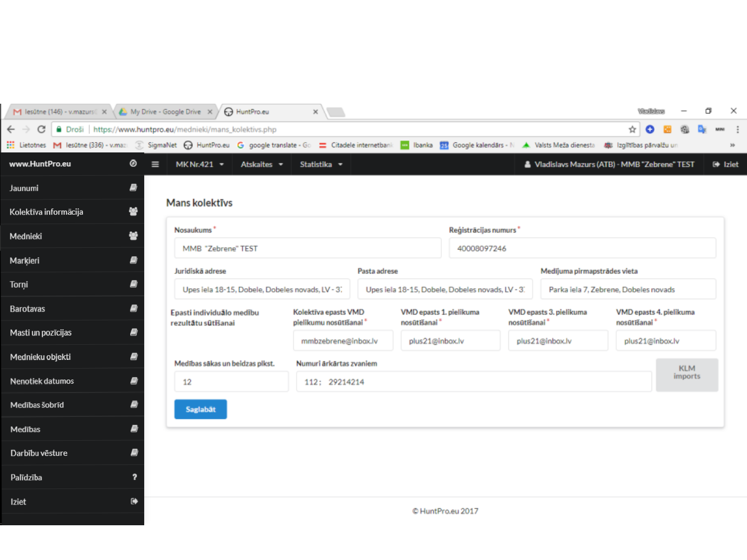Open Vladislavs Mazurs user profile link
747x560 pixels.
pos(610,164)
